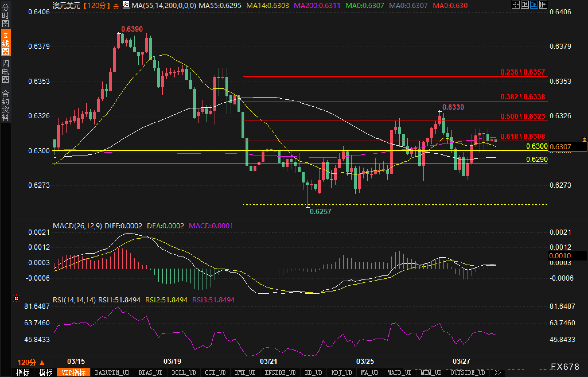Viewport: 588px width, 377px height.
Task: Apply the BOLL_UD indicator
Action: coord(184,372)
